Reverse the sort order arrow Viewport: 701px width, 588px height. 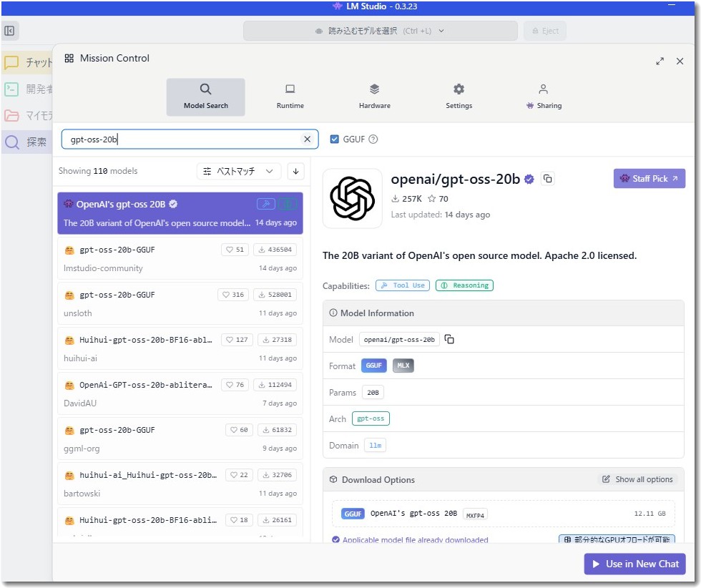(296, 171)
